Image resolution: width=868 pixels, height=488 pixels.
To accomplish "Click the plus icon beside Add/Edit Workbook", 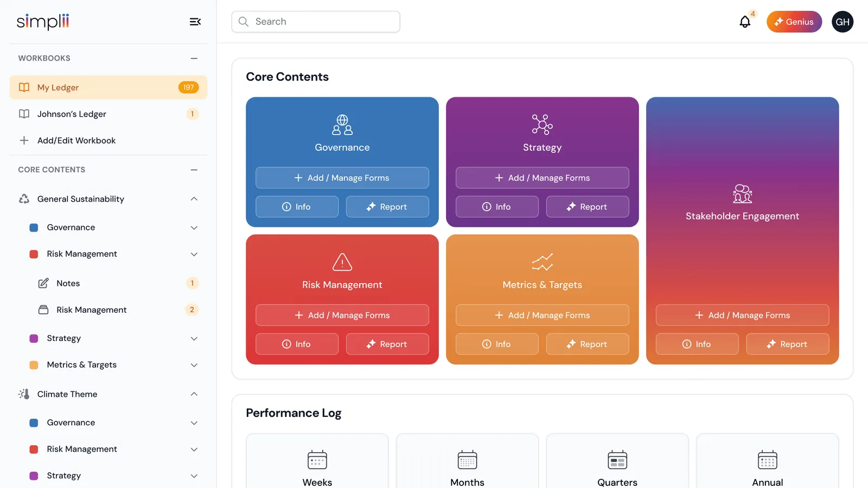I will pos(24,140).
